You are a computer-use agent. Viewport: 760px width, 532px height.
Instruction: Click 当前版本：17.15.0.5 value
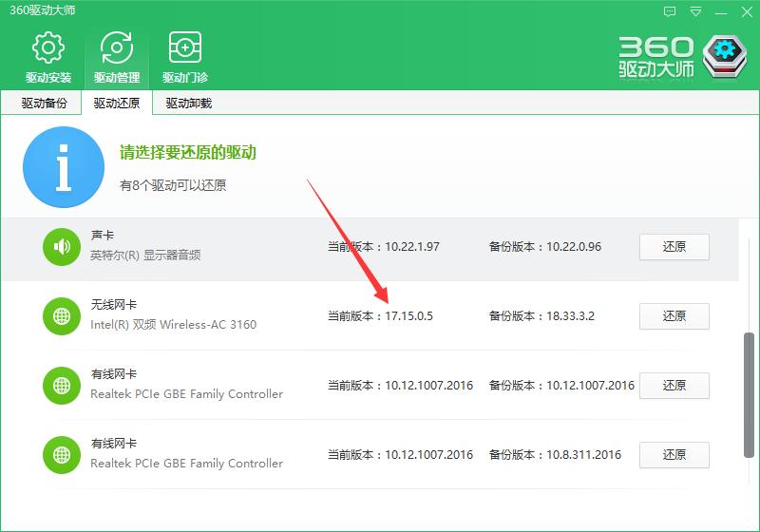point(380,316)
